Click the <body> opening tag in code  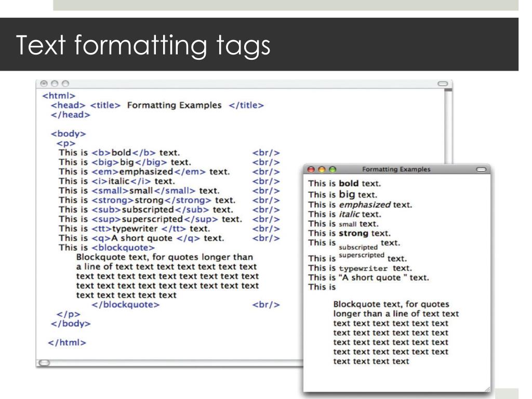(68, 134)
